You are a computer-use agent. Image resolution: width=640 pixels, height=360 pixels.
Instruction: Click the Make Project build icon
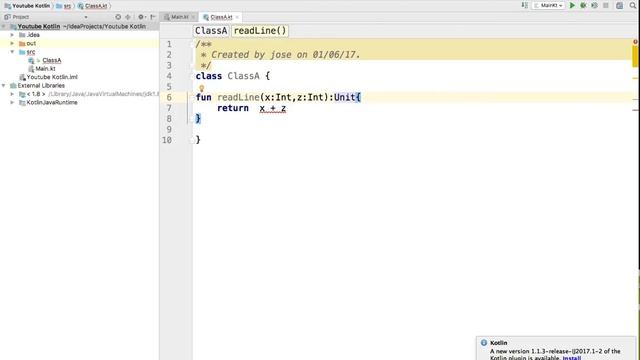(524, 5)
